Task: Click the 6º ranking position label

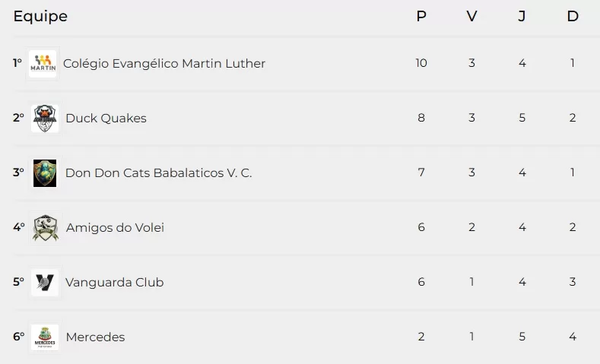Action: tap(18, 337)
